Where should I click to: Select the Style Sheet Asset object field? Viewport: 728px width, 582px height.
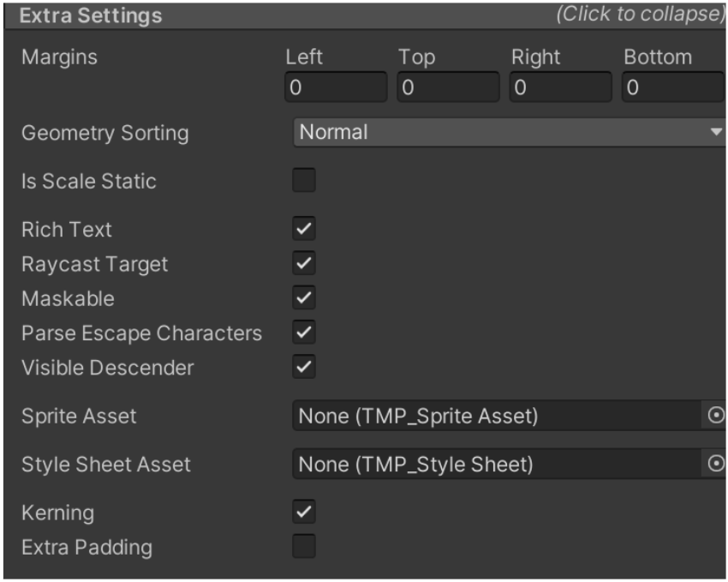(x=498, y=464)
